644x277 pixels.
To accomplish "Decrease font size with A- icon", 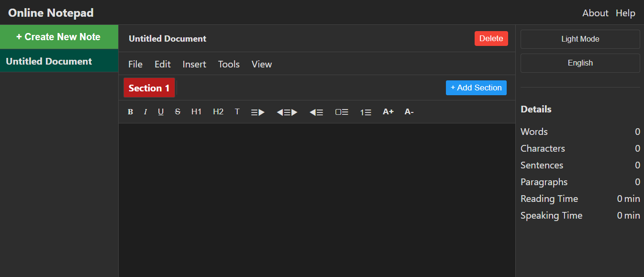I will pyautogui.click(x=409, y=111).
